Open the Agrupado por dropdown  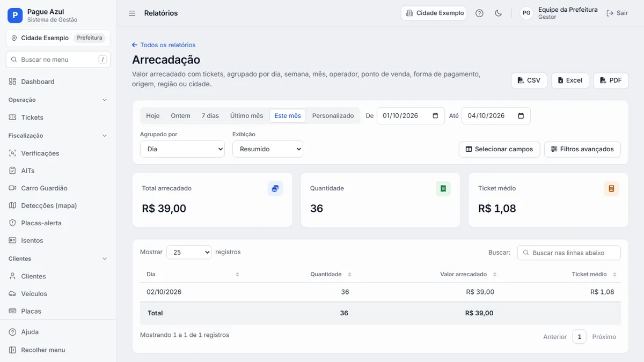pos(182,149)
